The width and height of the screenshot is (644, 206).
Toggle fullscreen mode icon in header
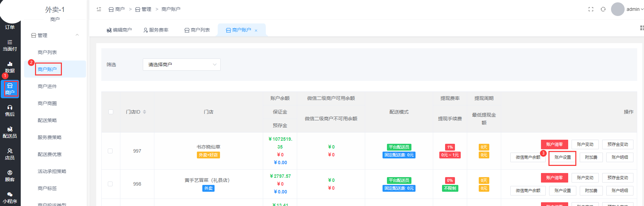click(x=591, y=9)
